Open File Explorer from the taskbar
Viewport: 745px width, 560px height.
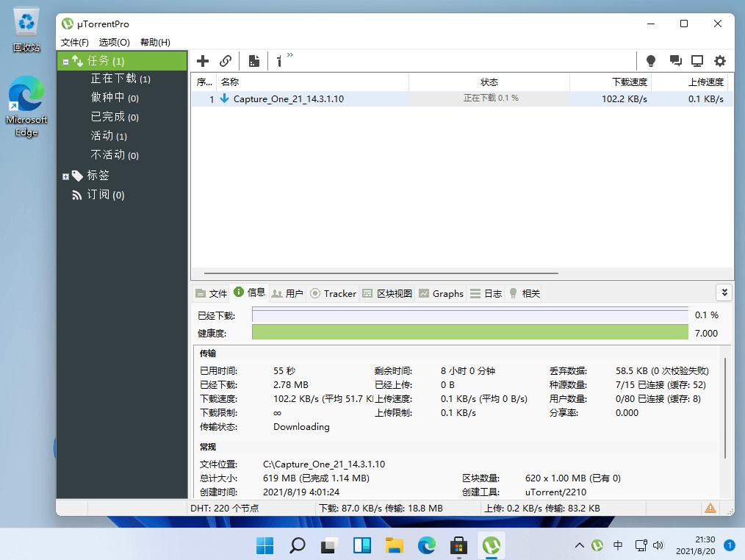click(395, 545)
